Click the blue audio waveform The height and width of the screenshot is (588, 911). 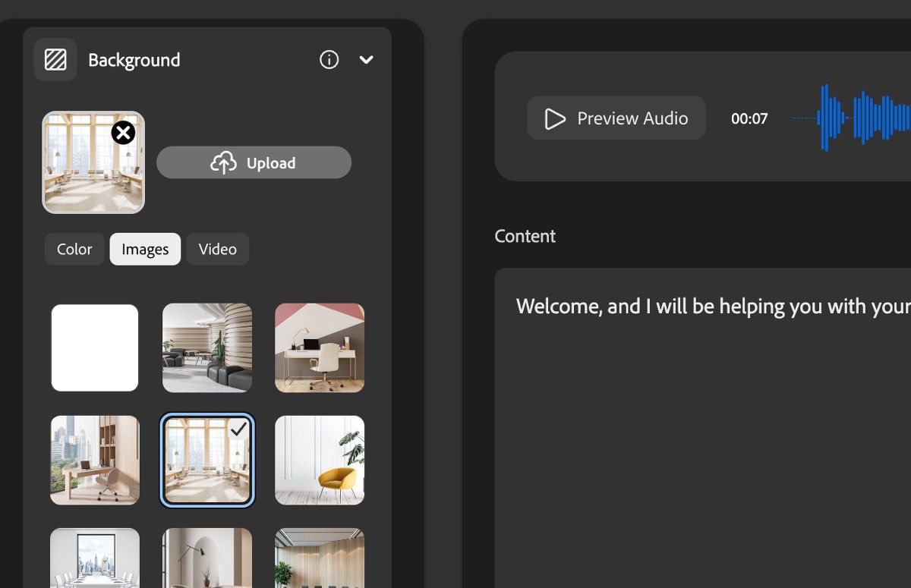pos(852,118)
